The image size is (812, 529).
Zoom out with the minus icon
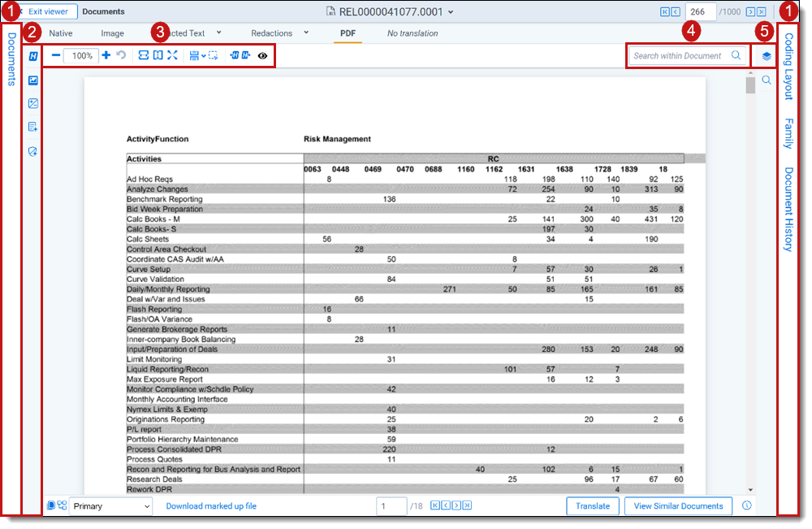click(56, 55)
